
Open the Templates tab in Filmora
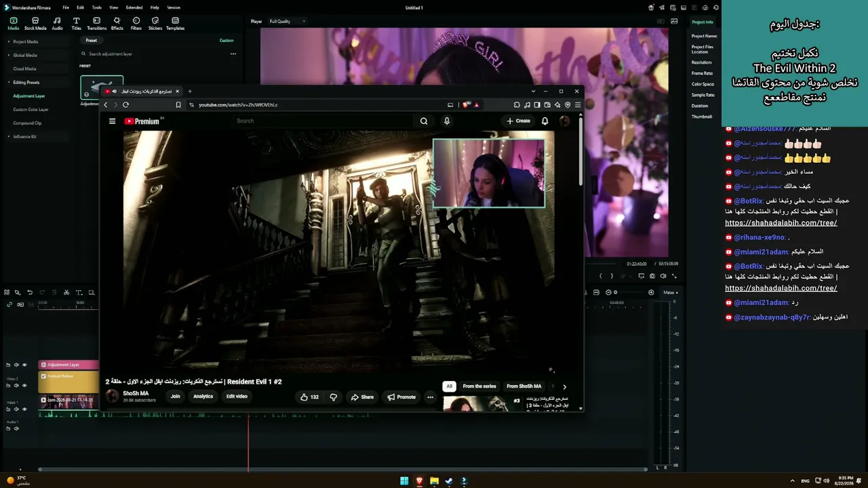click(x=175, y=24)
